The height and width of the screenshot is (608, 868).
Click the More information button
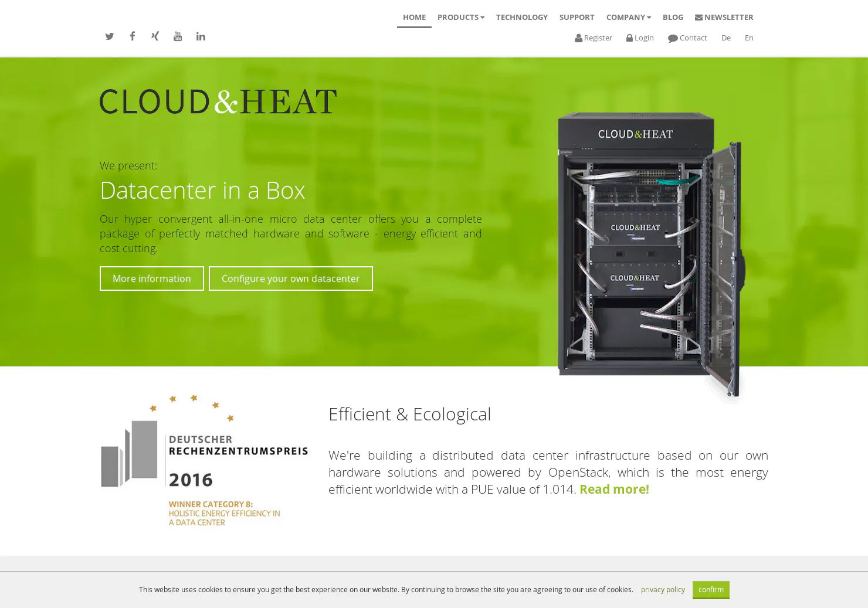point(152,278)
